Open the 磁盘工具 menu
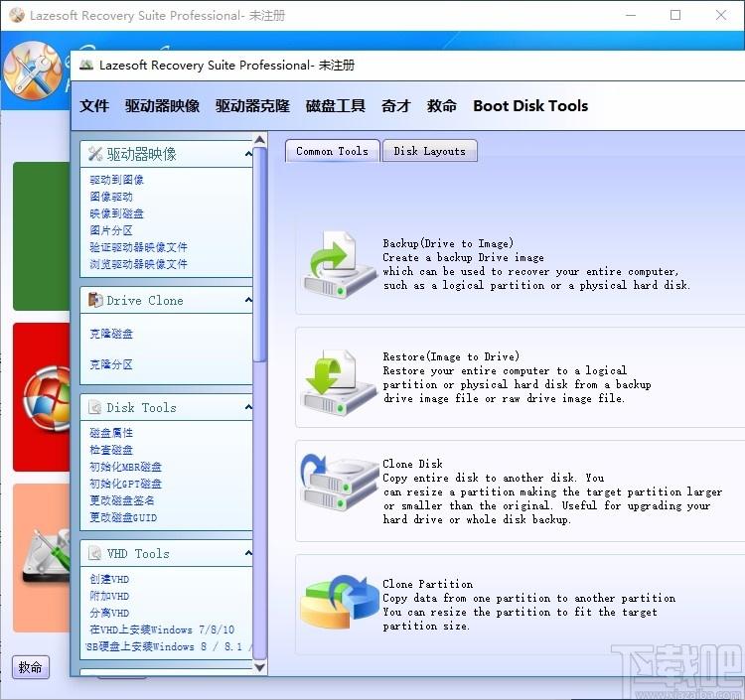 (x=336, y=105)
